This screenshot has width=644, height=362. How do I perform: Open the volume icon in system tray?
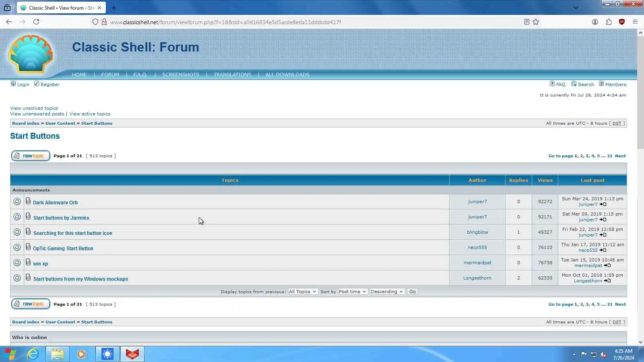click(x=603, y=354)
